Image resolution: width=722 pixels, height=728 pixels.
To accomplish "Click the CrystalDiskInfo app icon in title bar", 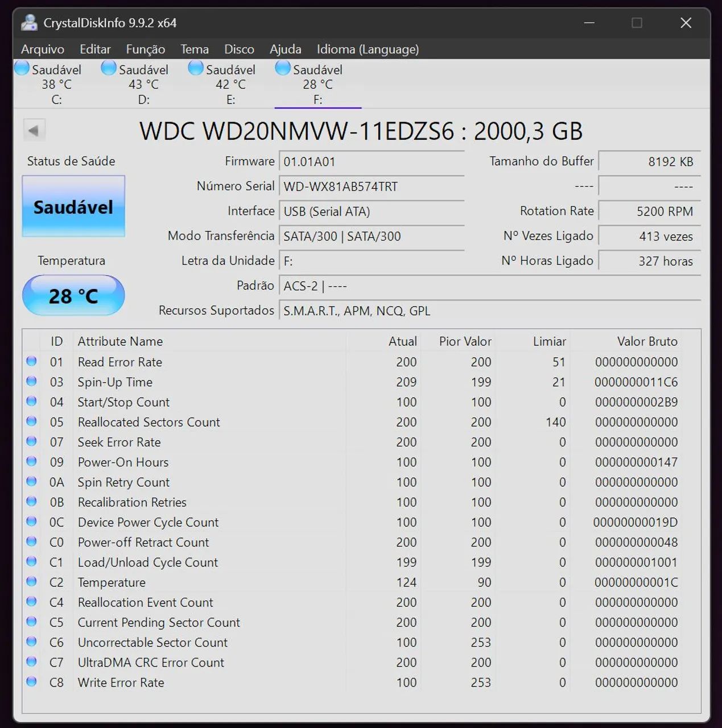I will pos(28,23).
